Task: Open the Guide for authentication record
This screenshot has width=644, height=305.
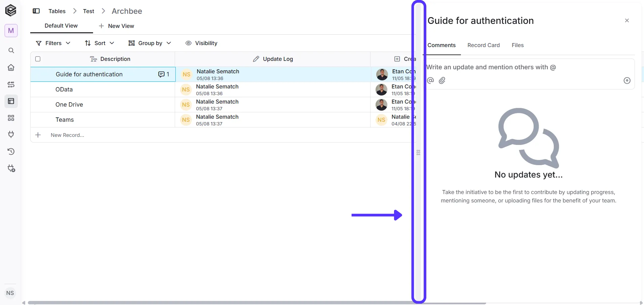Action: pyautogui.click(x=89, y=74)
